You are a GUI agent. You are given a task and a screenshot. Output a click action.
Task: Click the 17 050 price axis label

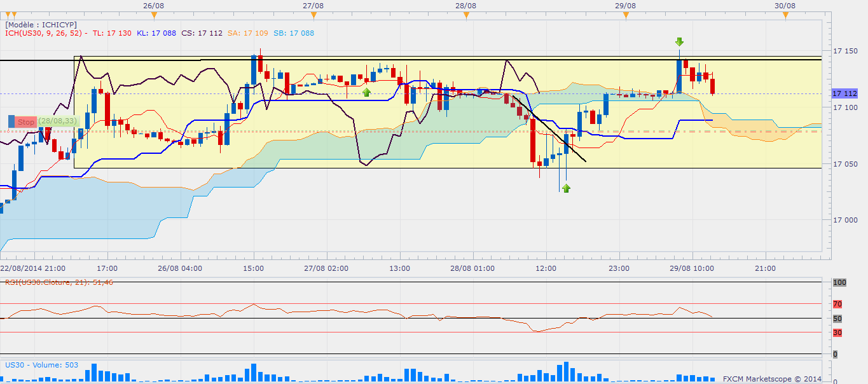pyautogui.click(x=844, y=164)
